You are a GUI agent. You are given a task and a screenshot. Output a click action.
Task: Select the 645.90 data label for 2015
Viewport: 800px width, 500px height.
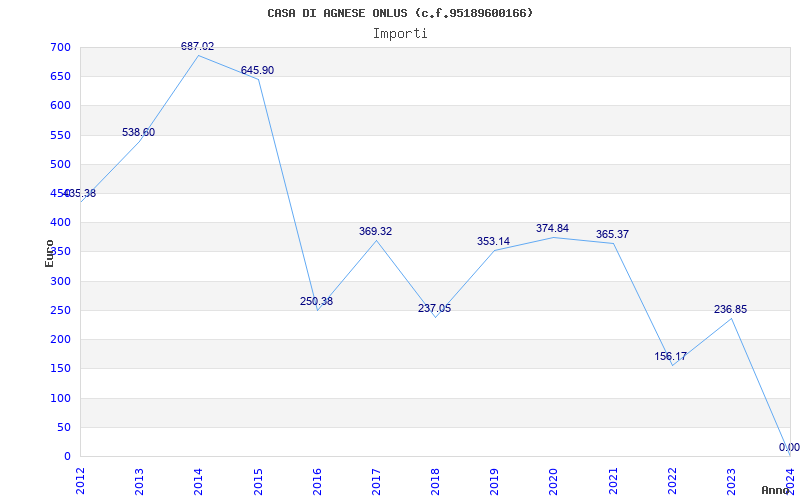pyautogui.click(x=257, y=70)
